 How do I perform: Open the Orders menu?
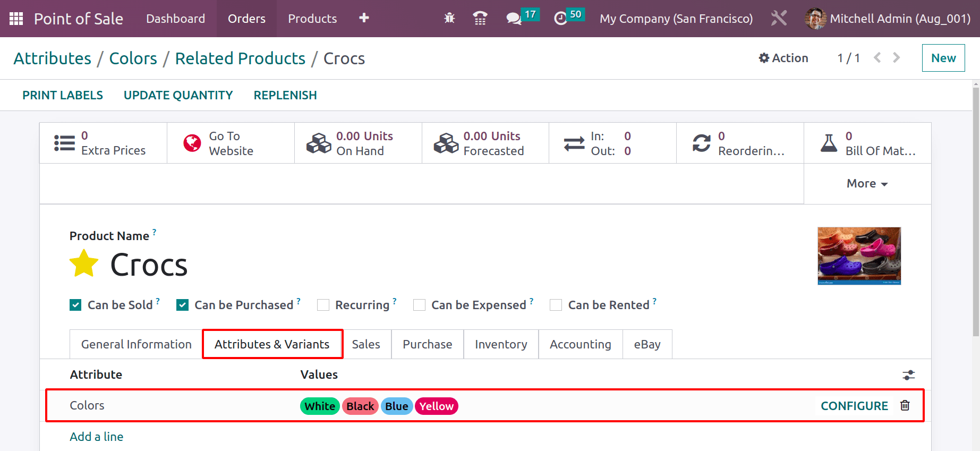point(246,19)
